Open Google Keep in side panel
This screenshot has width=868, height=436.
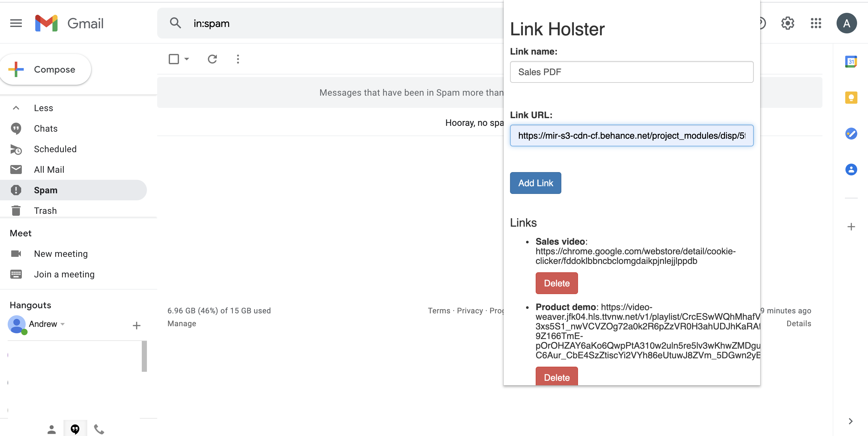coord(851,98)
